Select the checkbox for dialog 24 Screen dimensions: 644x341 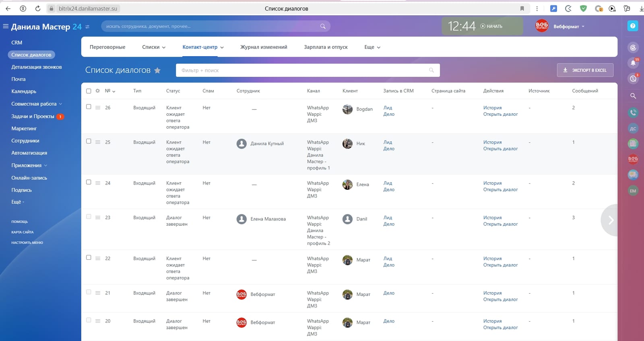[x=89, y=182]
